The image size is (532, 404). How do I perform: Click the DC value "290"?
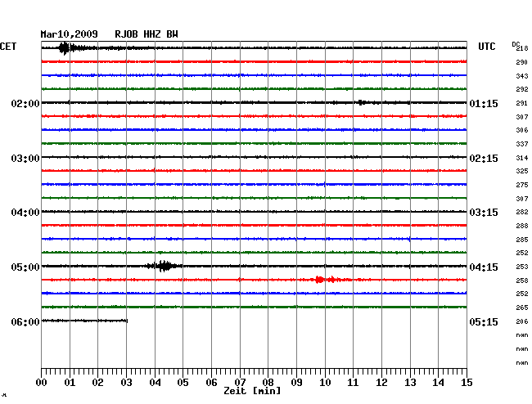522,62
